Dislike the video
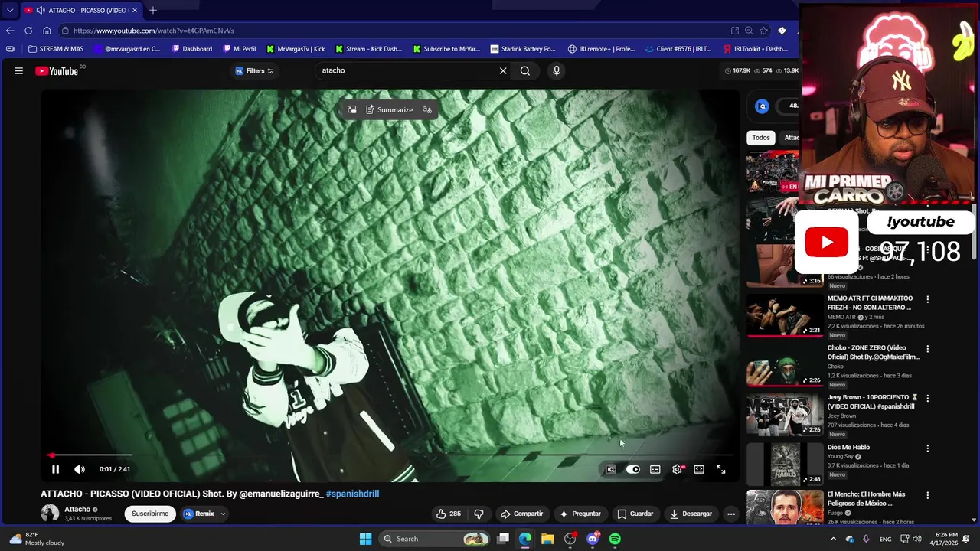Viewport: 980px width, 551px height. [479, 514]
